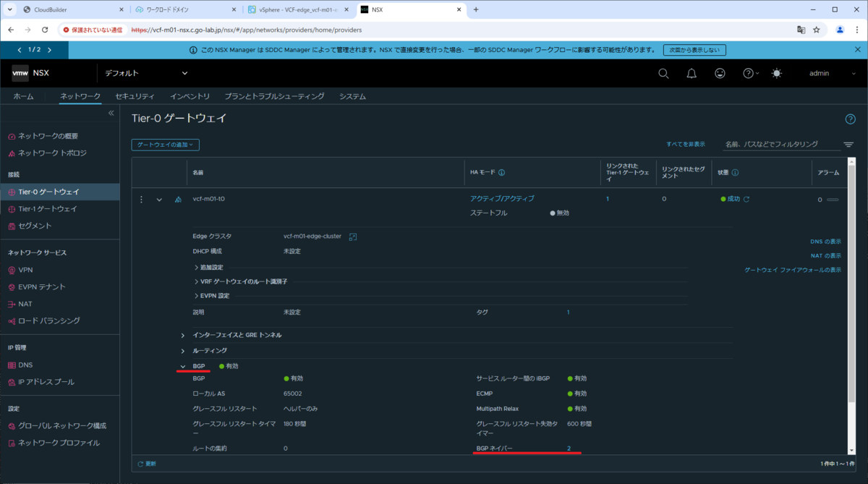The image size is (868, 484).
Task: Open the filter lines icon next to search
Action: pyautogui.click(x=848, y=145)
